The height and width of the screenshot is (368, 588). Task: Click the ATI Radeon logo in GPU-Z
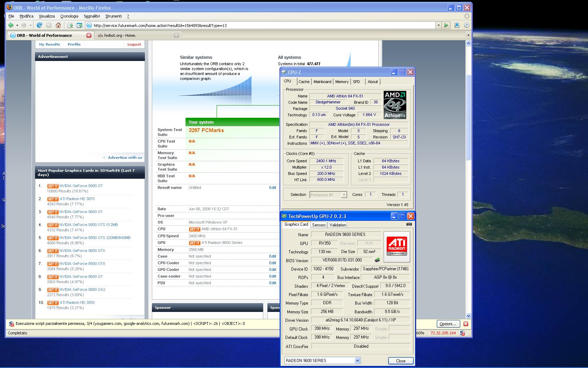[x=397, y=247]
